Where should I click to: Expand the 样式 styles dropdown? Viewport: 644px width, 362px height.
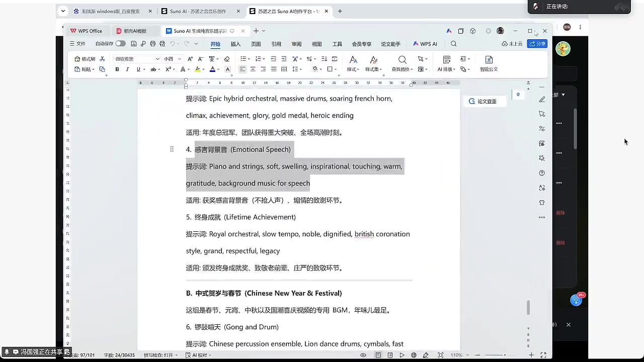click(353, 69)
